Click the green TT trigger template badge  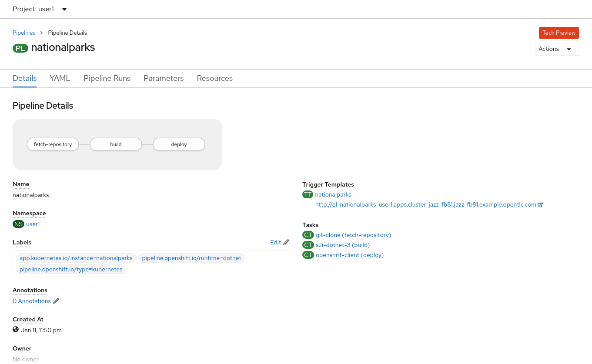coord(308,195)
